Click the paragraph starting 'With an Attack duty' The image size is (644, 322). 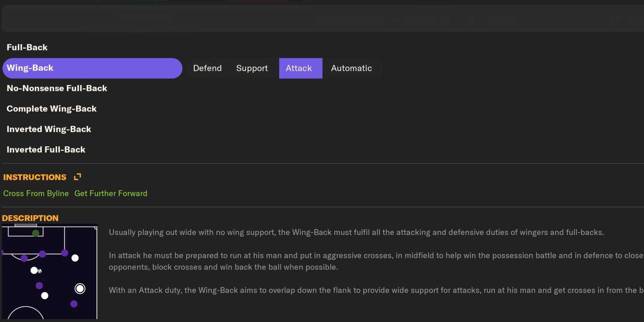pos(375,290)
